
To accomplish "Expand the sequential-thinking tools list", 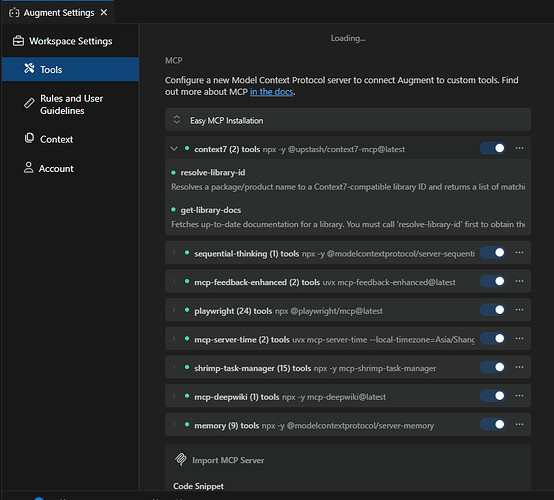I will click(174, 253).
